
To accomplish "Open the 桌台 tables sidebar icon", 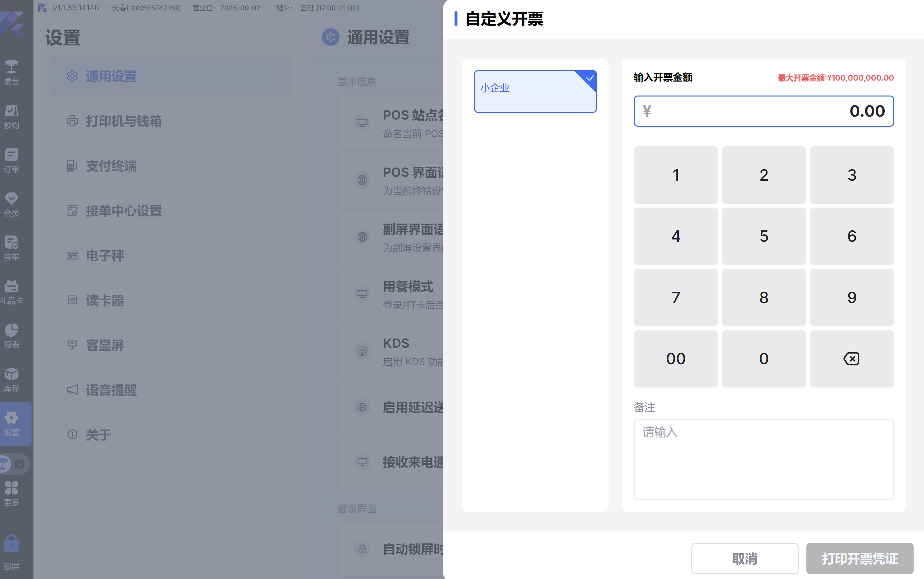I will pos(11,72).
